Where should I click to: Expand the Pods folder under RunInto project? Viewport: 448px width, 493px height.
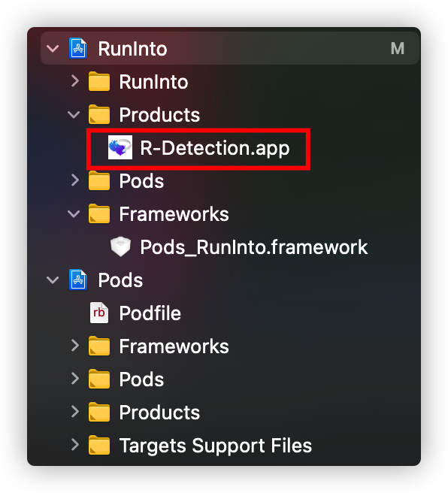coord(75,180)
